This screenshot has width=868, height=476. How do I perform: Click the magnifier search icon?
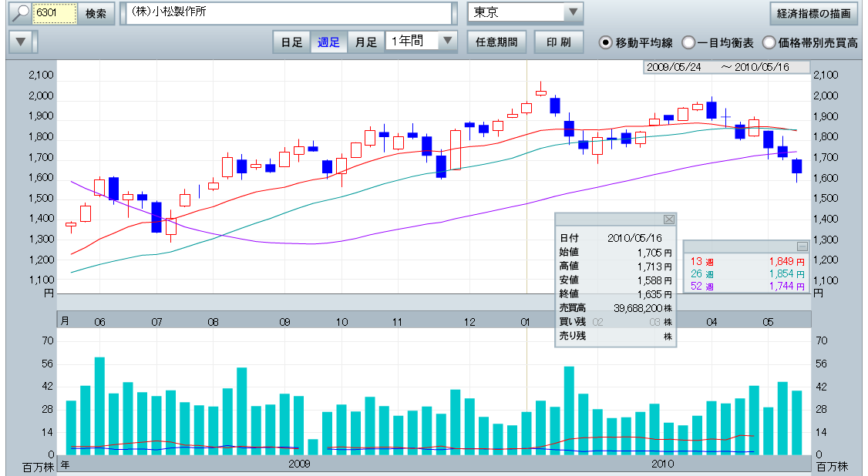tap(19, 14)
